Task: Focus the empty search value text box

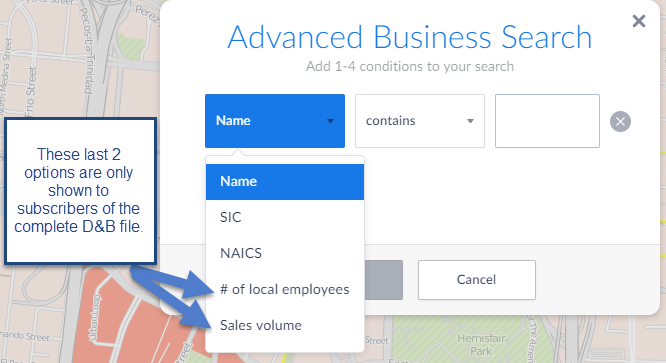Action: click(547, 121)
